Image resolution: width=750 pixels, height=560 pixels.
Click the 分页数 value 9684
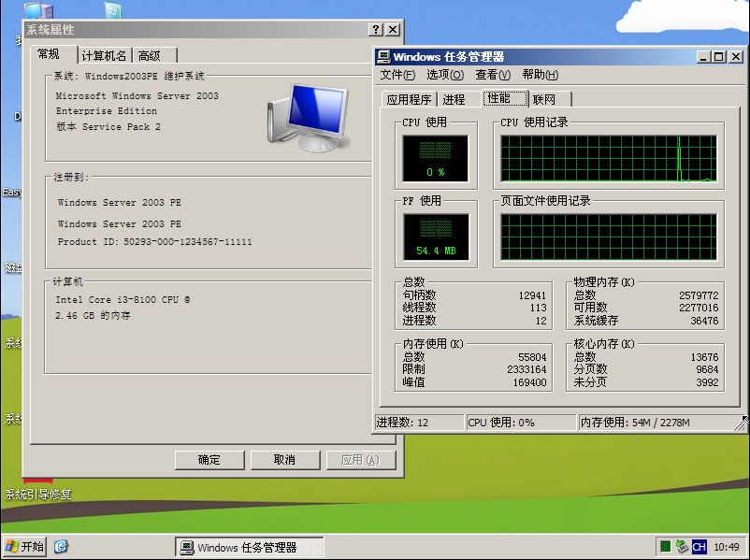tap(707, 369)
